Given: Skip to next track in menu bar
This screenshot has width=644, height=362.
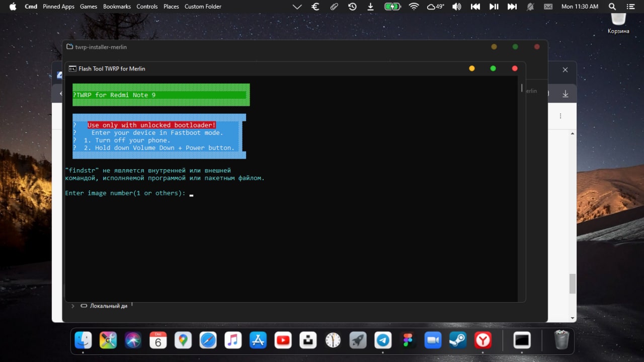Looking at the screenshot, I should [512, 7].
